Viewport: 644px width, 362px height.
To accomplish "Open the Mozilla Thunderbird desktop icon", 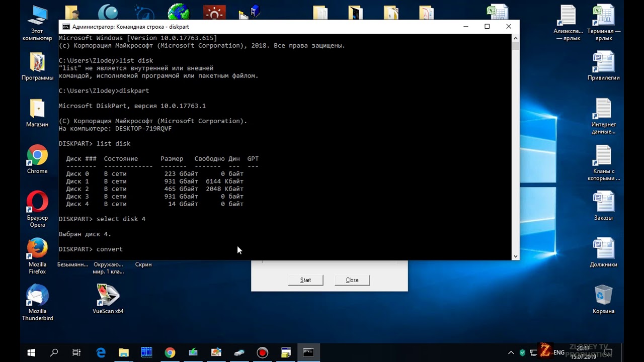I will (37, 303).
